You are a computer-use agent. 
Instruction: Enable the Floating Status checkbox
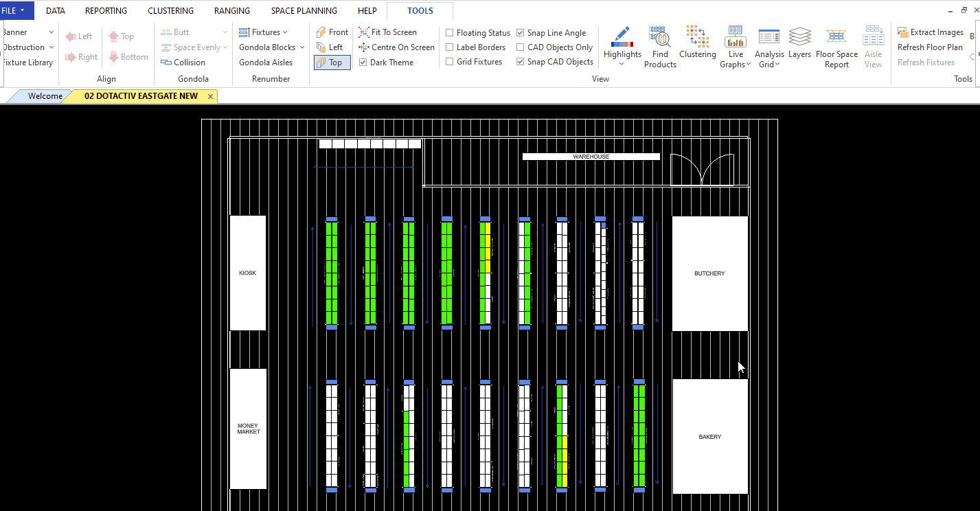click(x=450, y=33)
